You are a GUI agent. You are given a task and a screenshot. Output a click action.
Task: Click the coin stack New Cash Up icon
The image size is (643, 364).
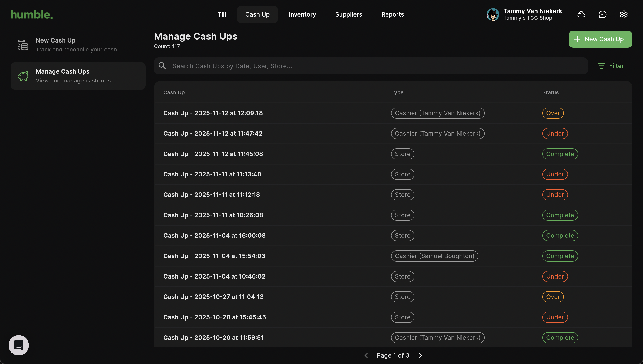point(23,45)
